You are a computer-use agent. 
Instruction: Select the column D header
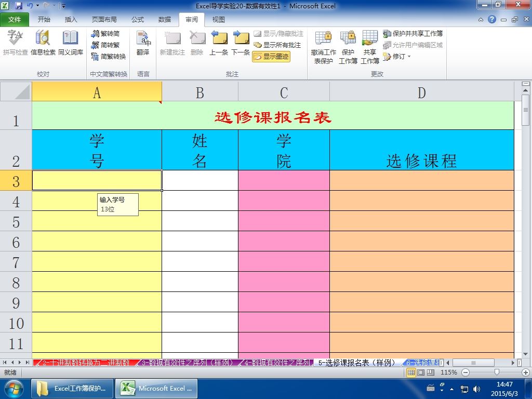(422, 92)
